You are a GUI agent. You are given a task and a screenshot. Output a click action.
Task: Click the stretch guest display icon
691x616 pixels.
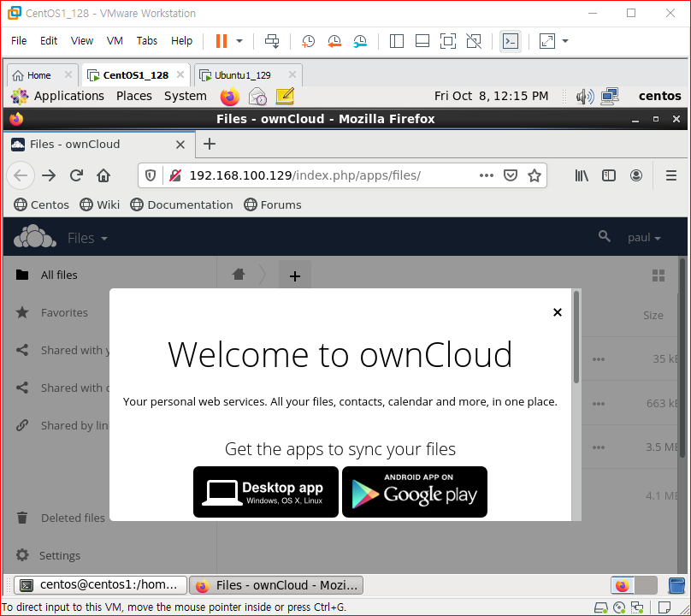point(546,41)
